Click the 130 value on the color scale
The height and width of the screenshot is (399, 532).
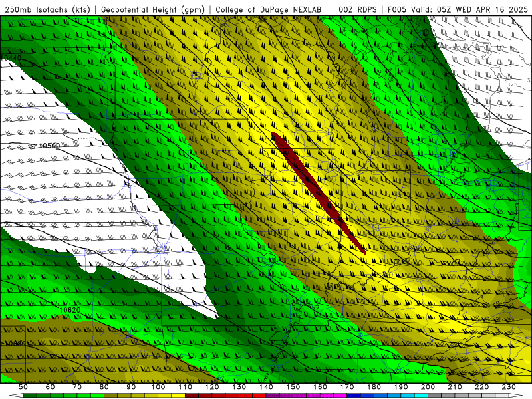coord(239,387)
